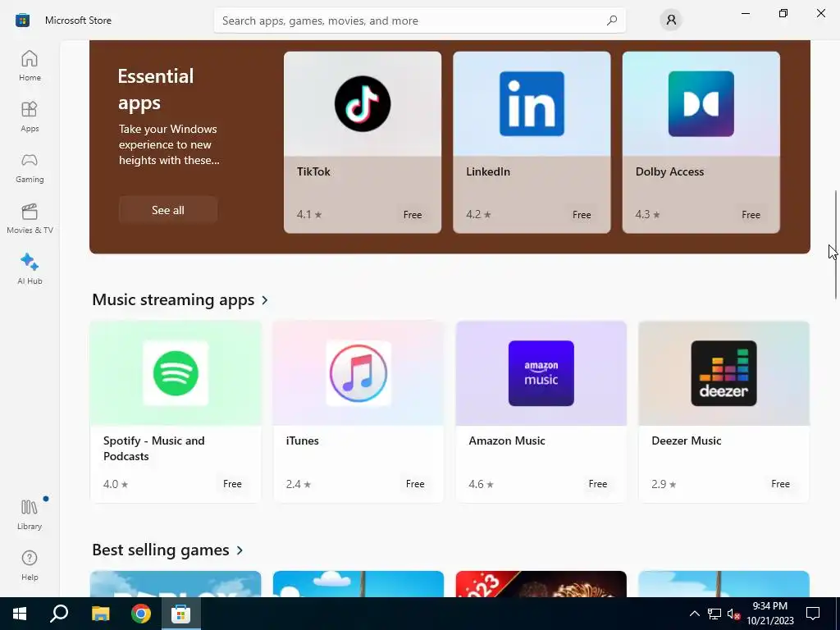Open File Explorer from taskbar
The width and height of the screenshot is (840, 630).
[x=100, y=614]
